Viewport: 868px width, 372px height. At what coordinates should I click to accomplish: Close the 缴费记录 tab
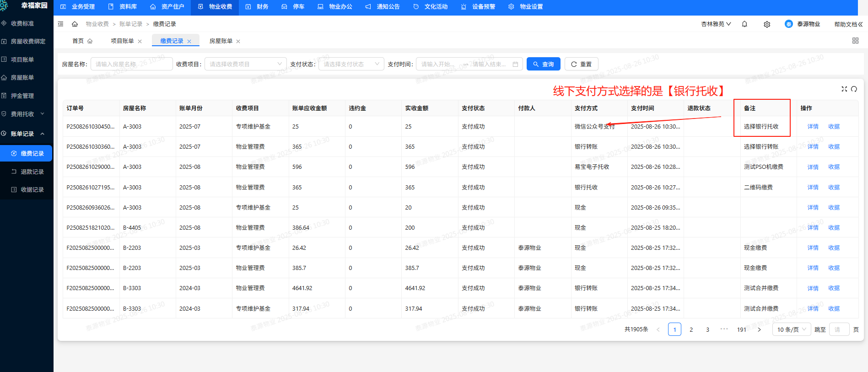[x=189, y=41]
